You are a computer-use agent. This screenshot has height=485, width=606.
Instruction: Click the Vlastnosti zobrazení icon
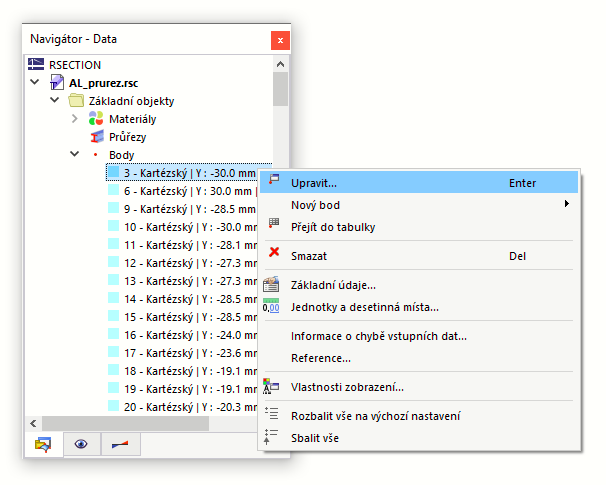[271, 386]
